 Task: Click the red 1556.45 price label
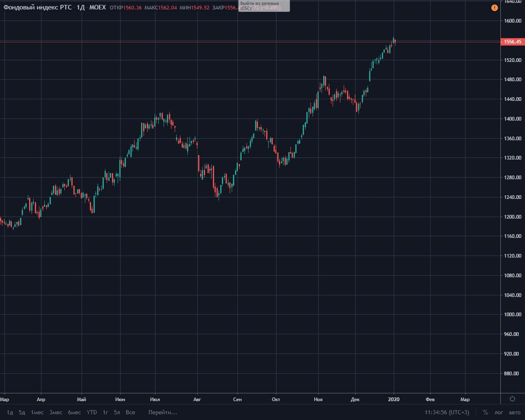click(512, 42)
